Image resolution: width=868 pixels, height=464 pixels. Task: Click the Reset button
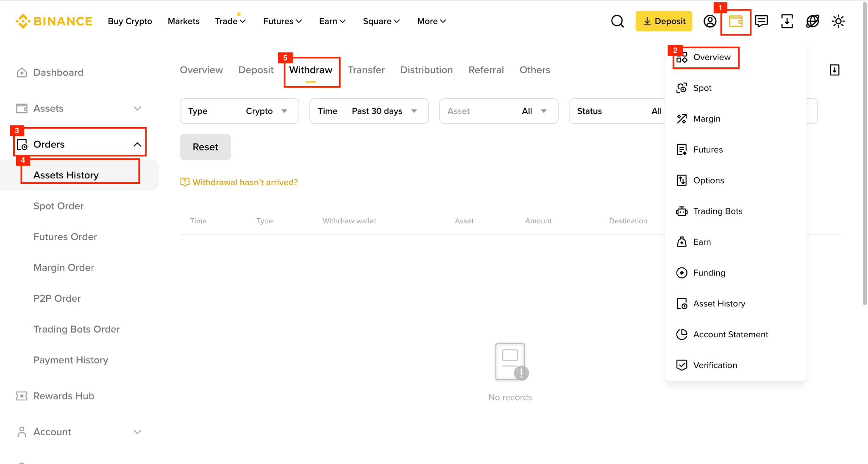pos(205,147)
